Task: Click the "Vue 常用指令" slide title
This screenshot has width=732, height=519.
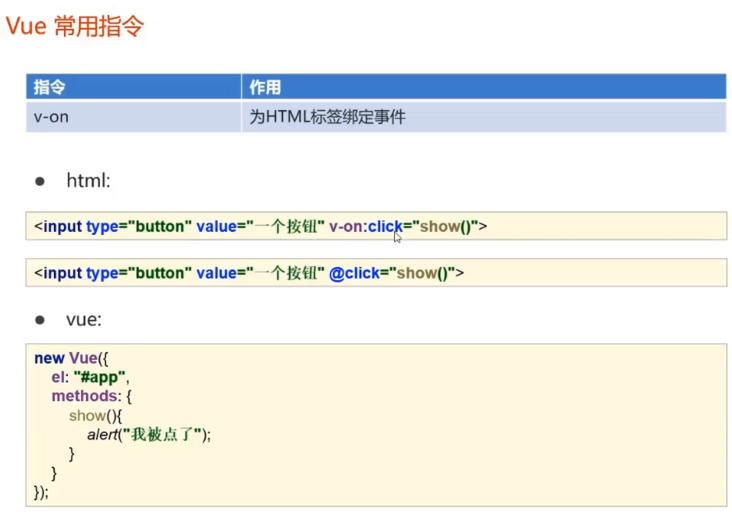Action: tap(74, 26)
